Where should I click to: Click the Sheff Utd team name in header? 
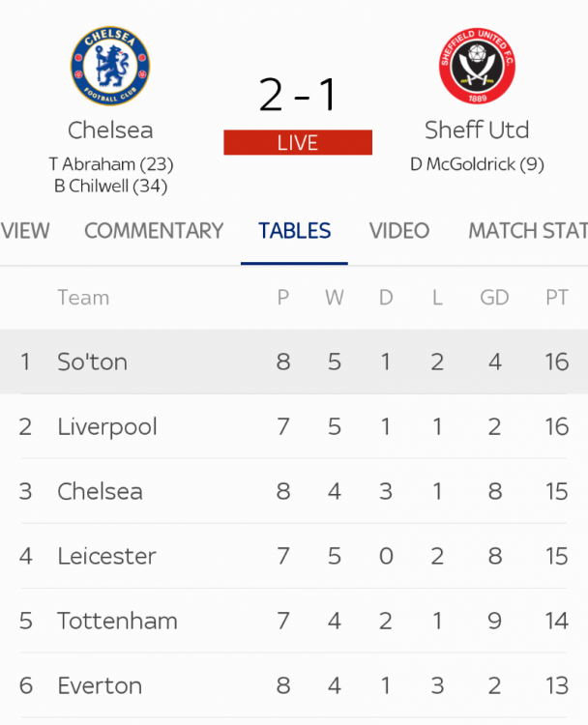pyautogui.click(x=477, y=130)
